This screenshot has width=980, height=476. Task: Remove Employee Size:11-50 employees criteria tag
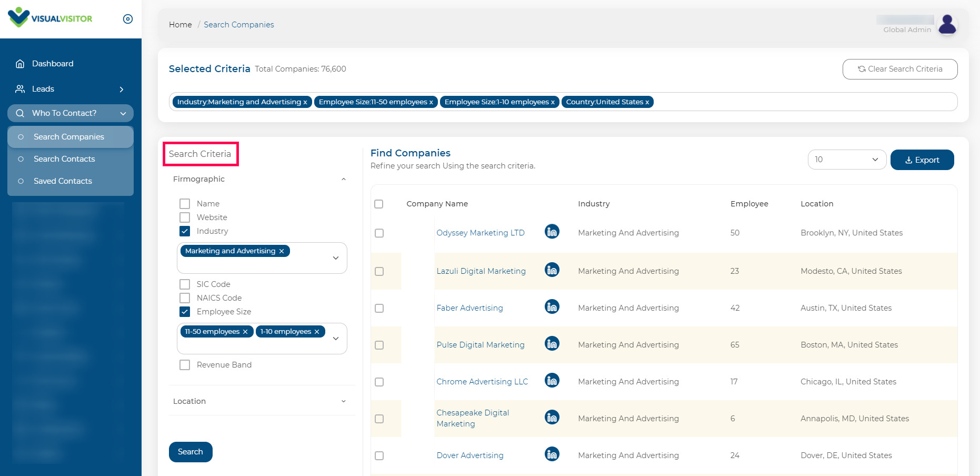(431, 102)
